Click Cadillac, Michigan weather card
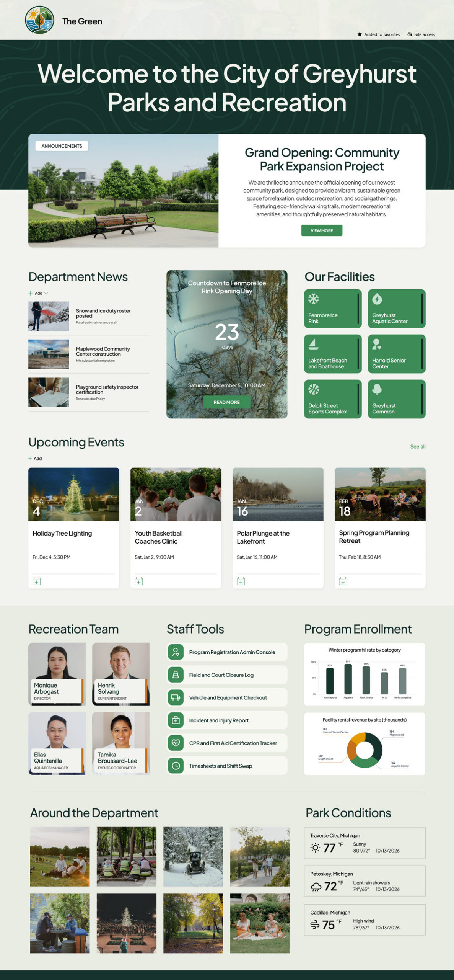 pyautogui.click(x=365, y=920)
